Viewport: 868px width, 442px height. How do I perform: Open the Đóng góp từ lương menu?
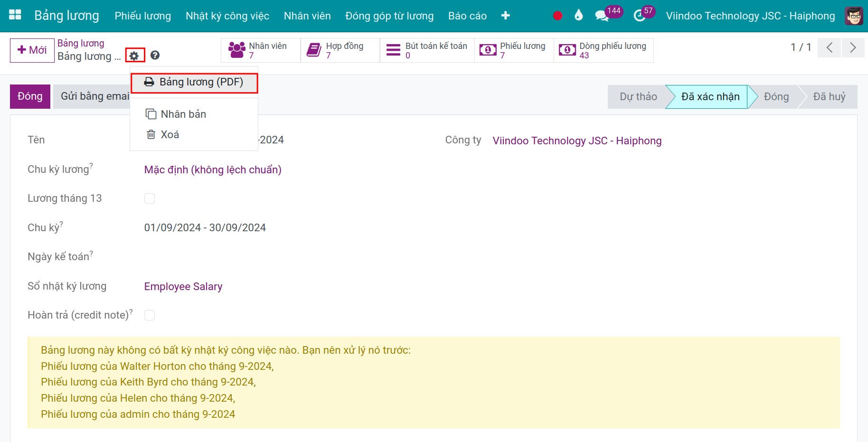tap(389, 16)
